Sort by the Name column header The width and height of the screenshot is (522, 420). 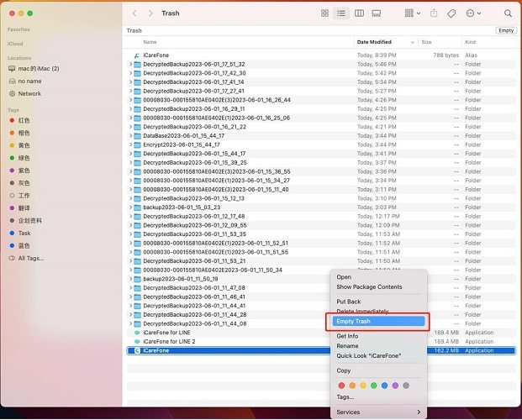pyautogui.click(x=150, y=42)
